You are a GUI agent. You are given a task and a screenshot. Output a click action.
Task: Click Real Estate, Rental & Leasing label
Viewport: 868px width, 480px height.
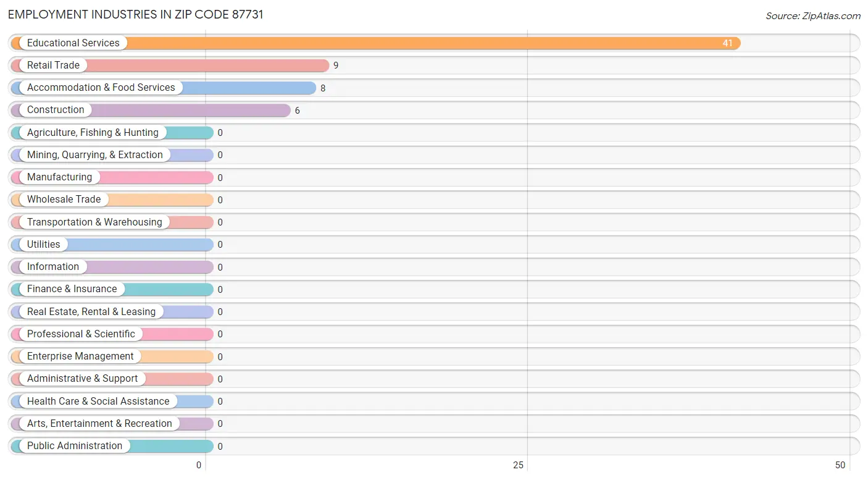pyautogui.click(x=91, y=311)
